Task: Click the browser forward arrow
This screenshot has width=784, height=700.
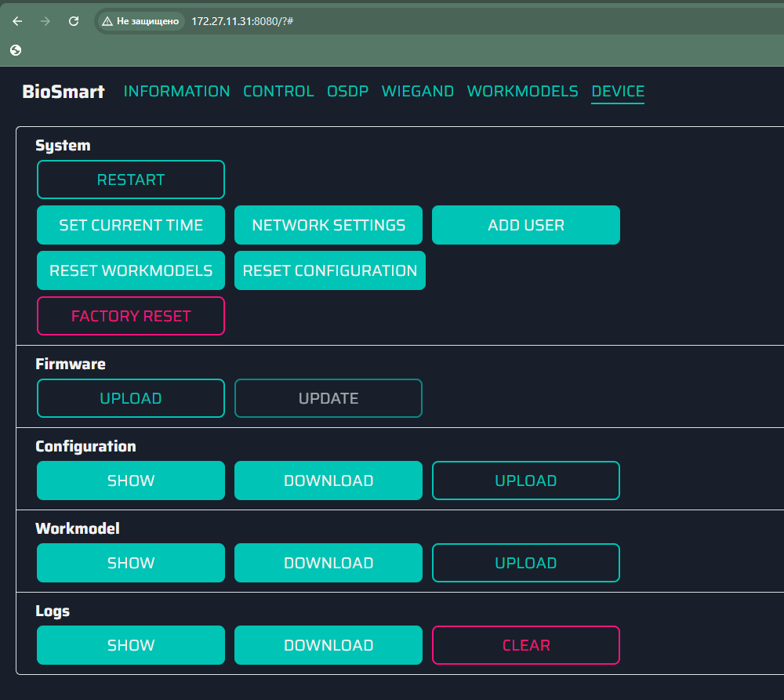Action: [x=45, y=21]
